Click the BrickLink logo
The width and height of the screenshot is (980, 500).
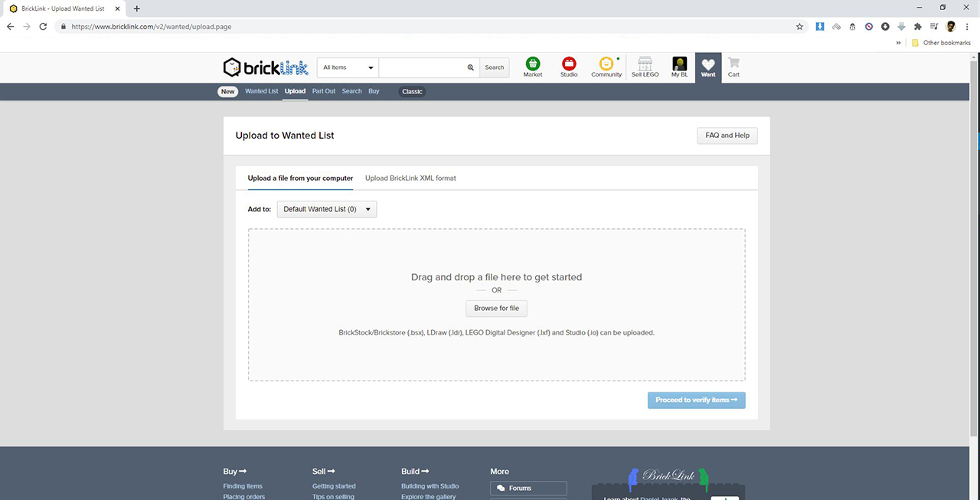click(266, 67)
